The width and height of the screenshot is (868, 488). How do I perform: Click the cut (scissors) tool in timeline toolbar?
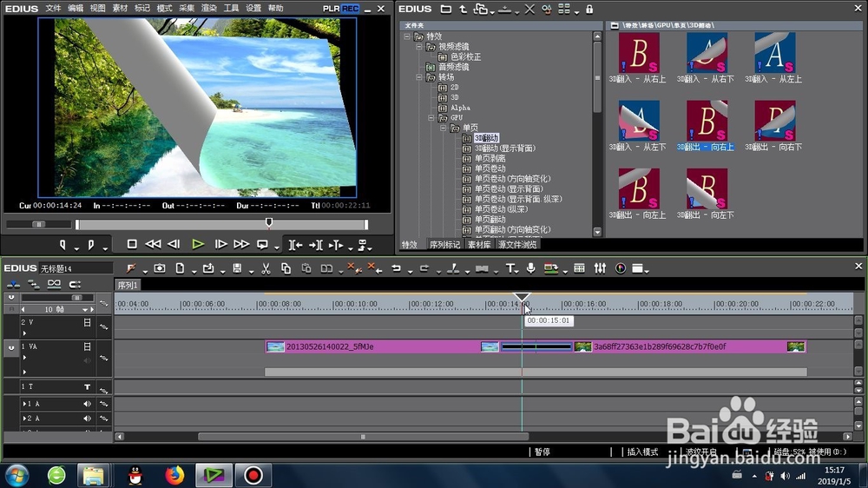(266, 268)
